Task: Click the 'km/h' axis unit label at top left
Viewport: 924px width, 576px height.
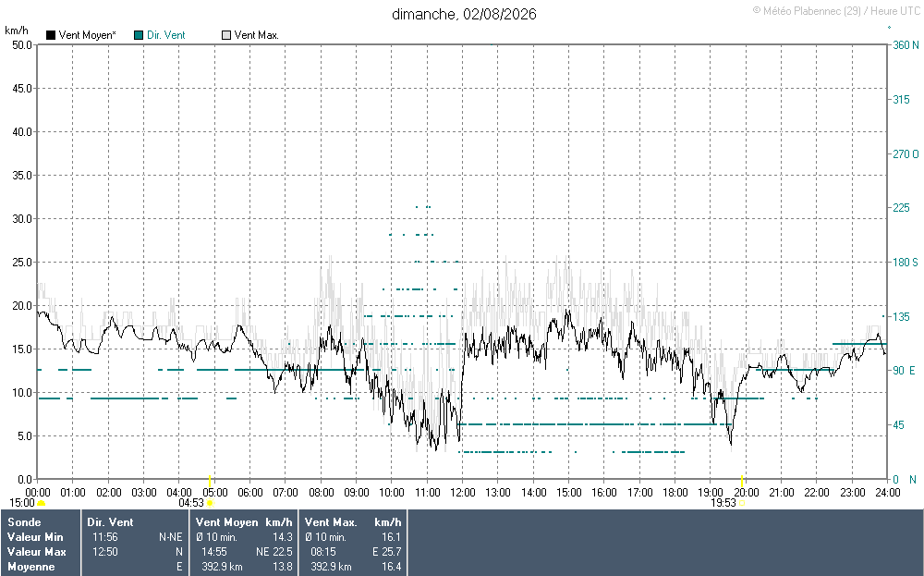Action: point(17,31)
